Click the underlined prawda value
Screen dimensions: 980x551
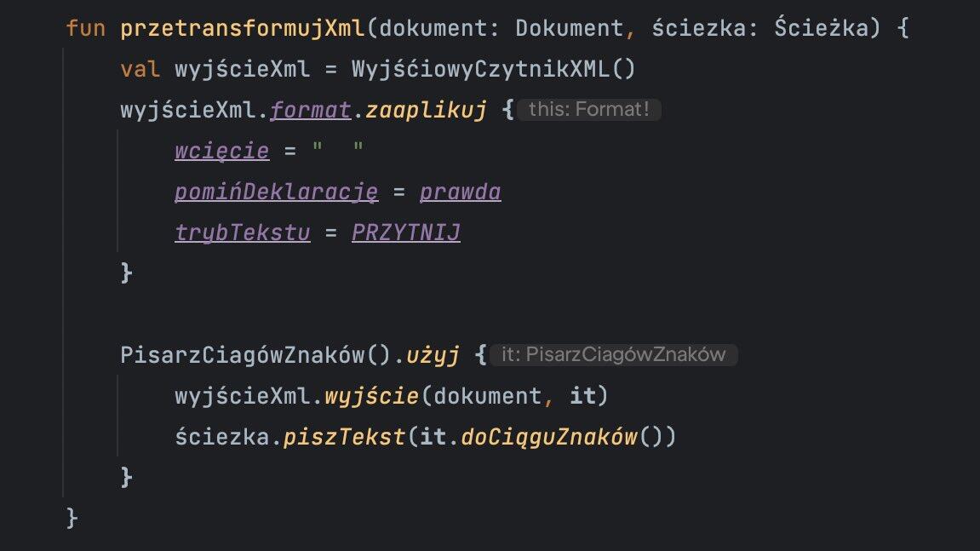460,192
